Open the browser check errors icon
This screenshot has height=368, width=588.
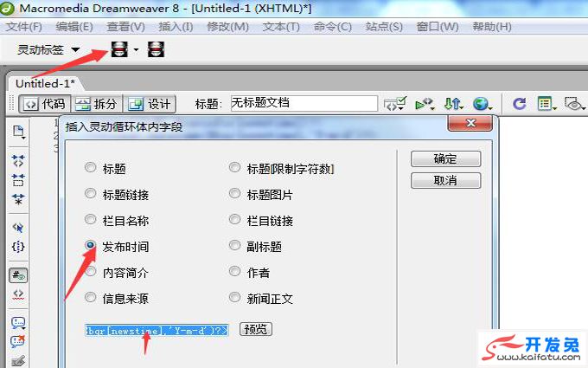[x=394, y=104]
